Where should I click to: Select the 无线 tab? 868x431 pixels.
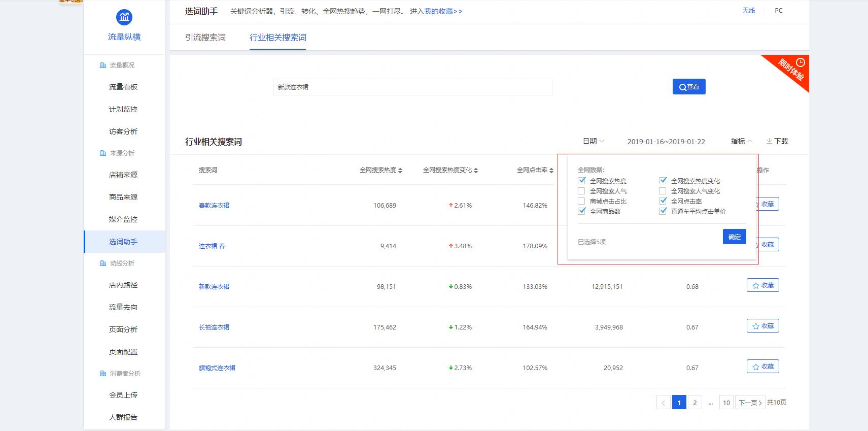(749, 10)
